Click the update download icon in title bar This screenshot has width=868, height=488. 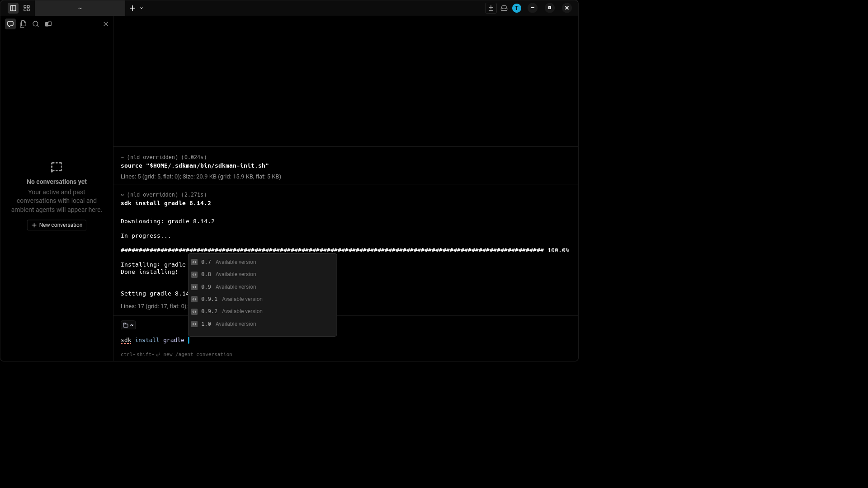click(x=491, y=8)
